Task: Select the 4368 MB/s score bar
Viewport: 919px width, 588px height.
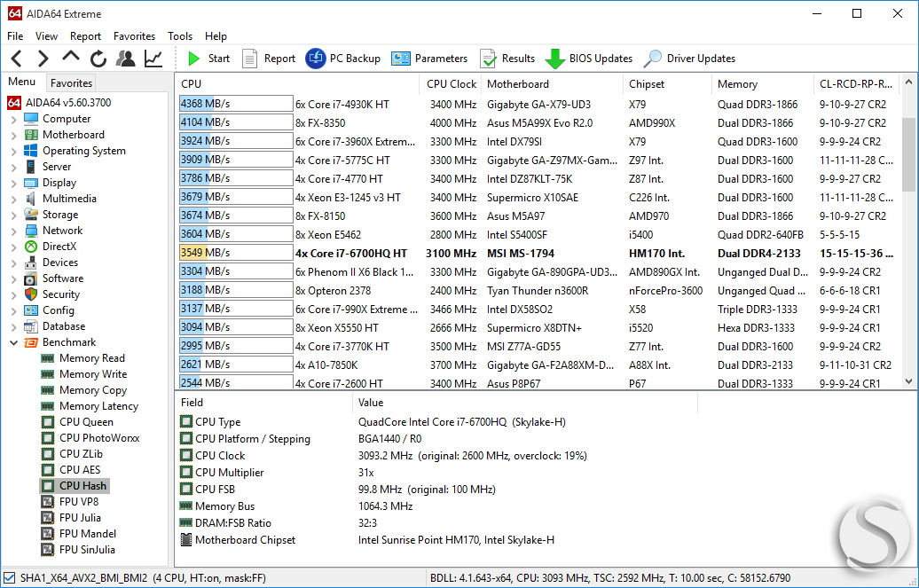Action: click(x=236, y=104)
